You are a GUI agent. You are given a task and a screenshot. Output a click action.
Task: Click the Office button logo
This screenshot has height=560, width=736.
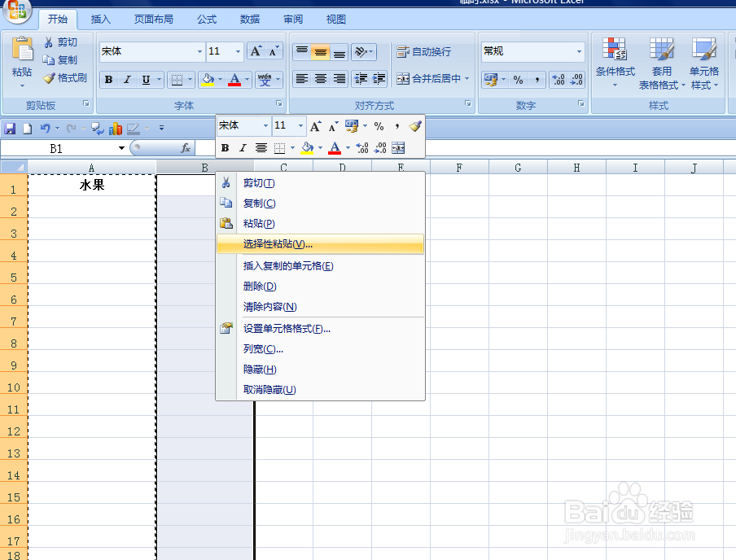17,11
